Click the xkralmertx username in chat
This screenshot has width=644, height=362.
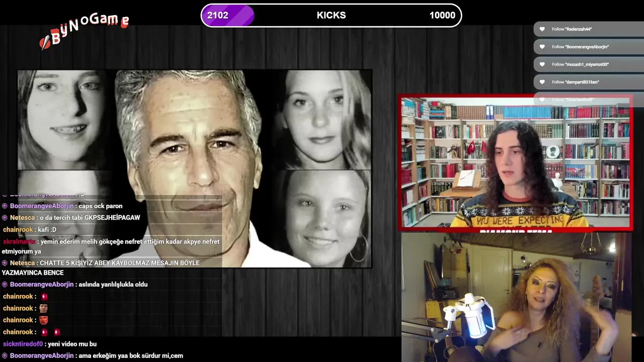[20, 242]
